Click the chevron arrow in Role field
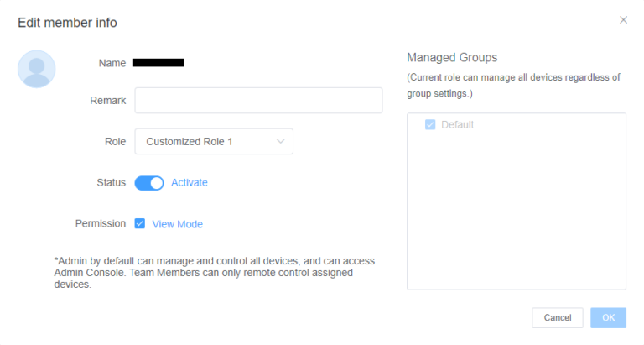The image size is (644, 345). click(281, 142)
